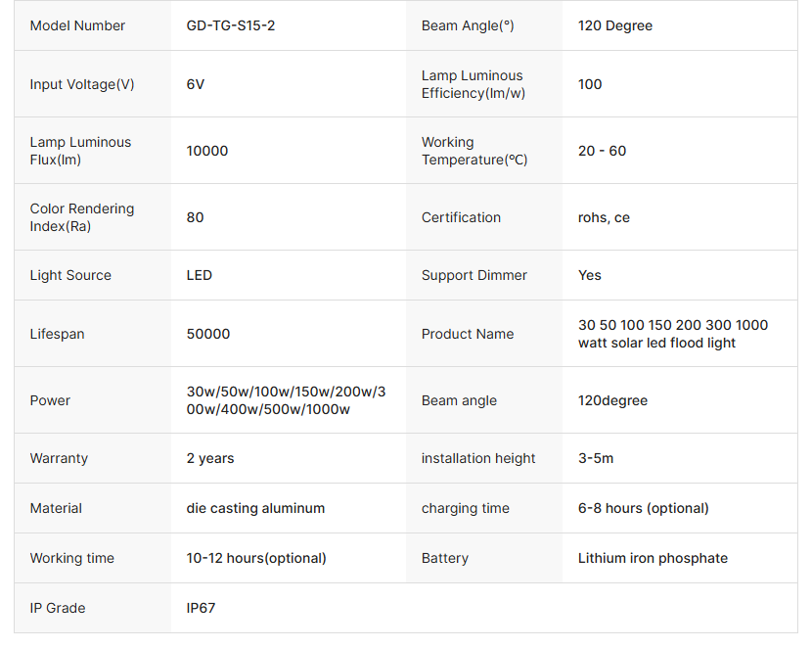Select the model number value GD-TG-S15-2
The width and height of the screenshot is (812, 648).
tap(231, 25)
